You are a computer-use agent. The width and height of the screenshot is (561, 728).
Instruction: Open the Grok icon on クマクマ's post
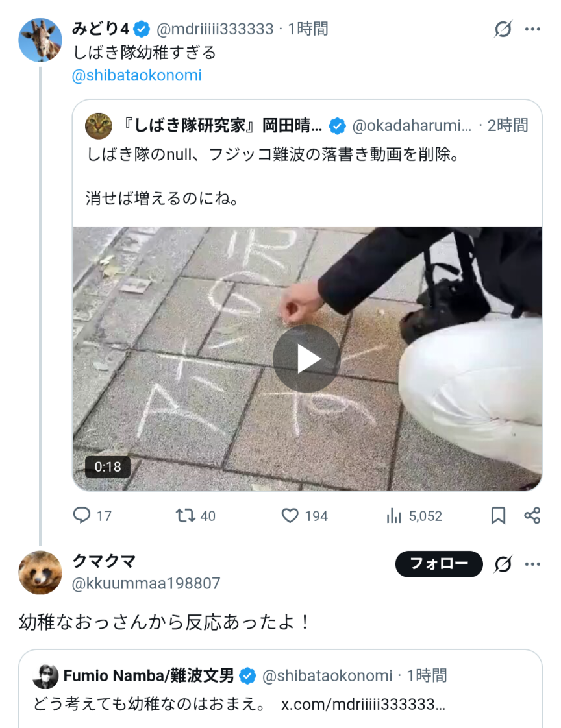click(x=503, y=564)
